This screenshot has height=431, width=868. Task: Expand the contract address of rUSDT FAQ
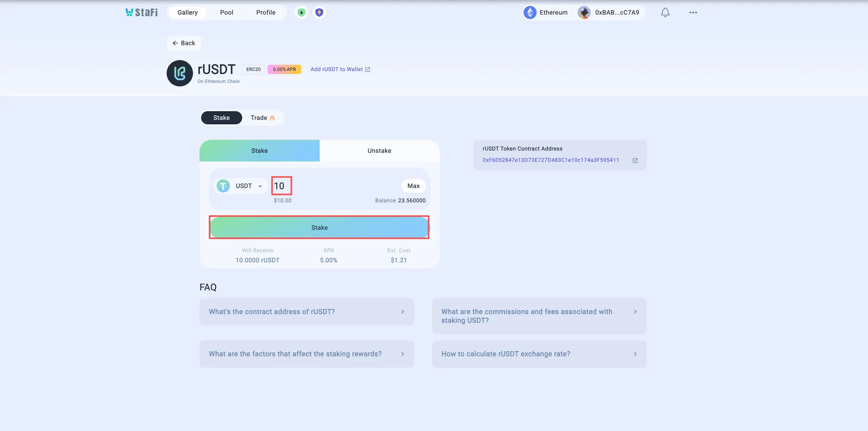[x=306, y=312]
